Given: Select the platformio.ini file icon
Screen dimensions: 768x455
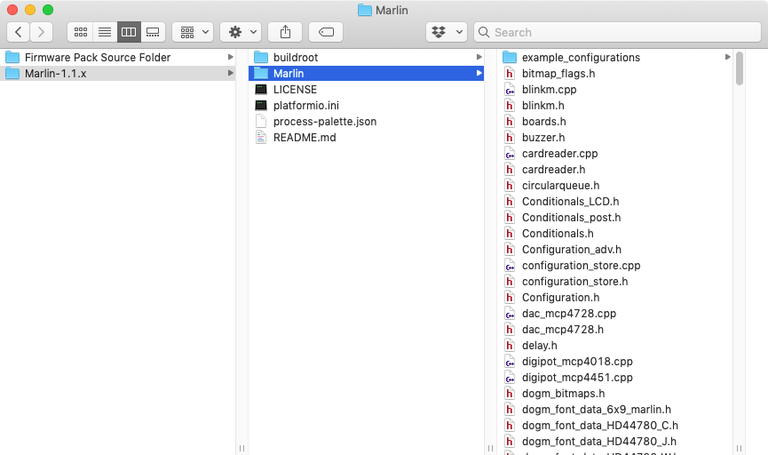Looking at the screenshot, I should [x=261, y=105].
